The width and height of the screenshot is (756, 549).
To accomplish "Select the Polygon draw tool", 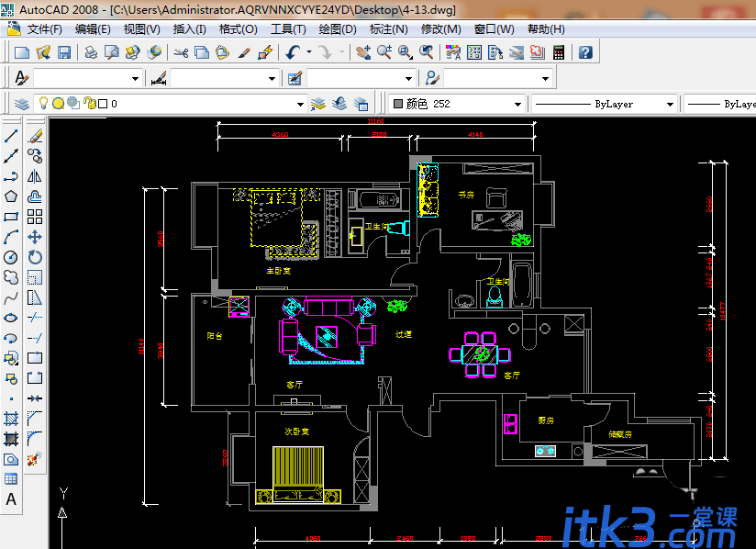I will (x=11, y=196).
